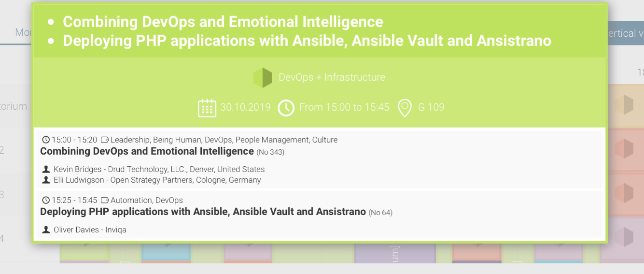Viewport: 644px width, 274px height.
Task: Click the light blue session block behind popup
Action: (x=166, y=252)
